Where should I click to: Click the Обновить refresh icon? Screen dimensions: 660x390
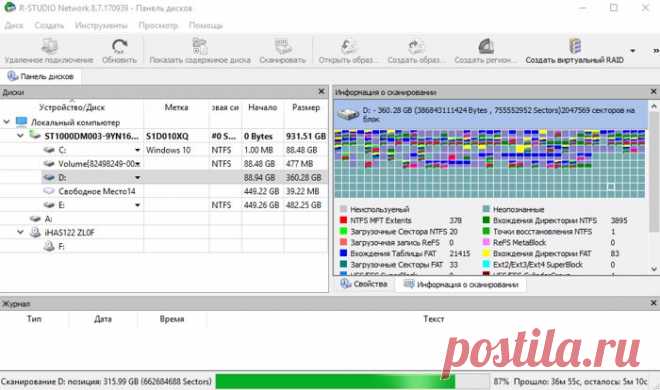[120, 46]
